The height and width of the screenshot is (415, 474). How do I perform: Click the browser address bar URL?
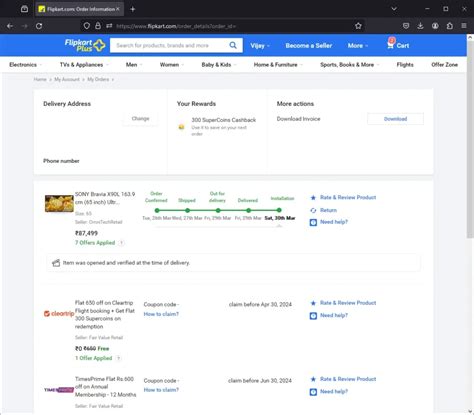[177, 26]
